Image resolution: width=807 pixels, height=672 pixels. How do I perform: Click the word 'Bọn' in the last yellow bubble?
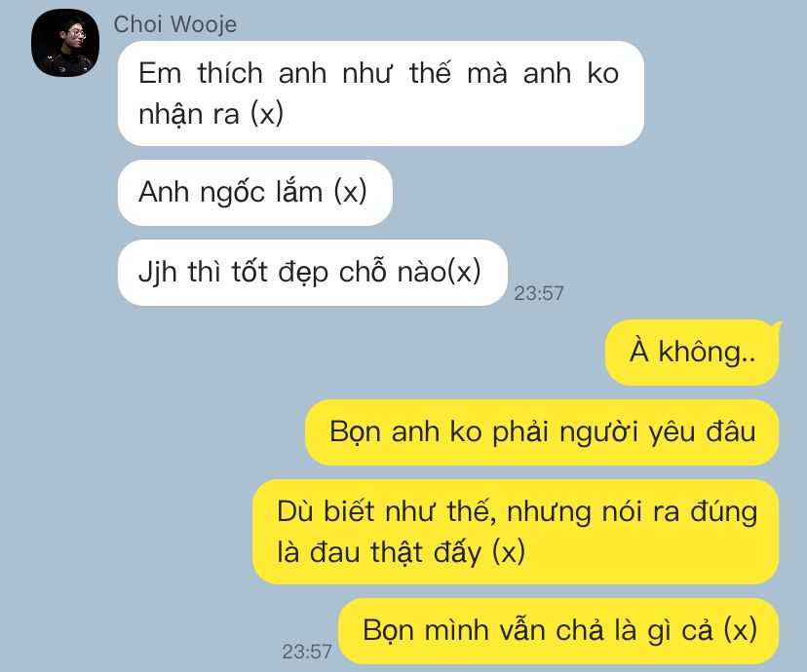click(389, 630)
